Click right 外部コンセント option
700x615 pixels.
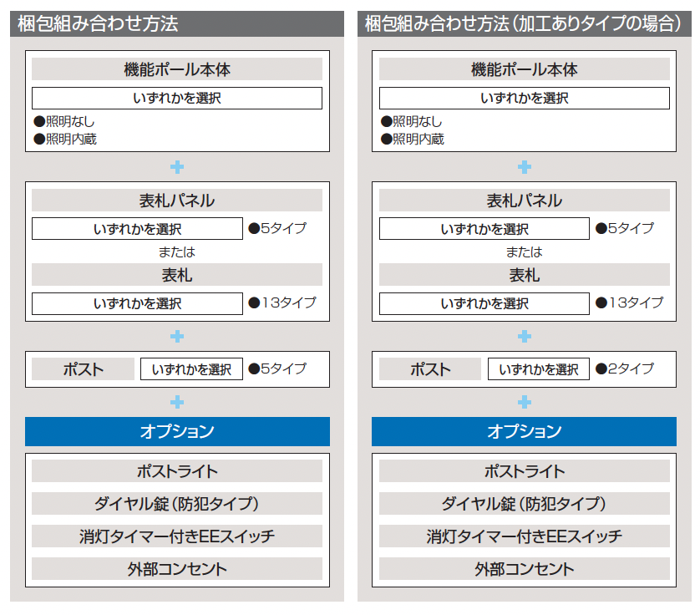(x=524, y=568)
